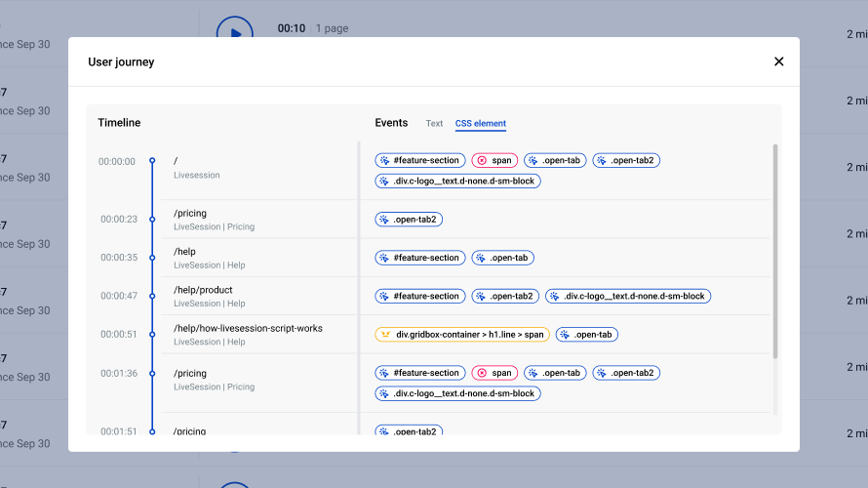
Task: Select timeline dot at 00:00:51
Action: (x=152, y=335)
